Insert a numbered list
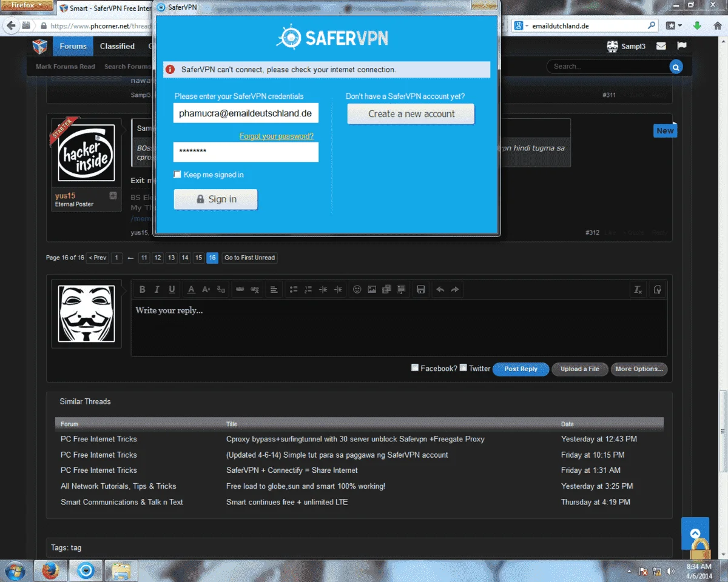 308,290
